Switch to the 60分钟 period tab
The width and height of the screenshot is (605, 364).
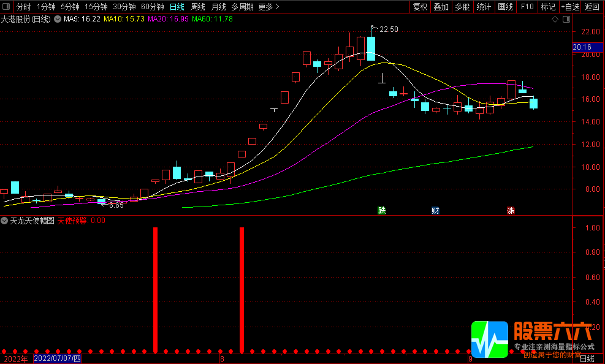point(152,7)
